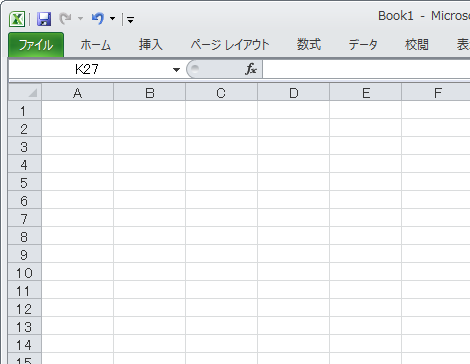
Task: Select row 5 header
Action: (x=25, y=182)
